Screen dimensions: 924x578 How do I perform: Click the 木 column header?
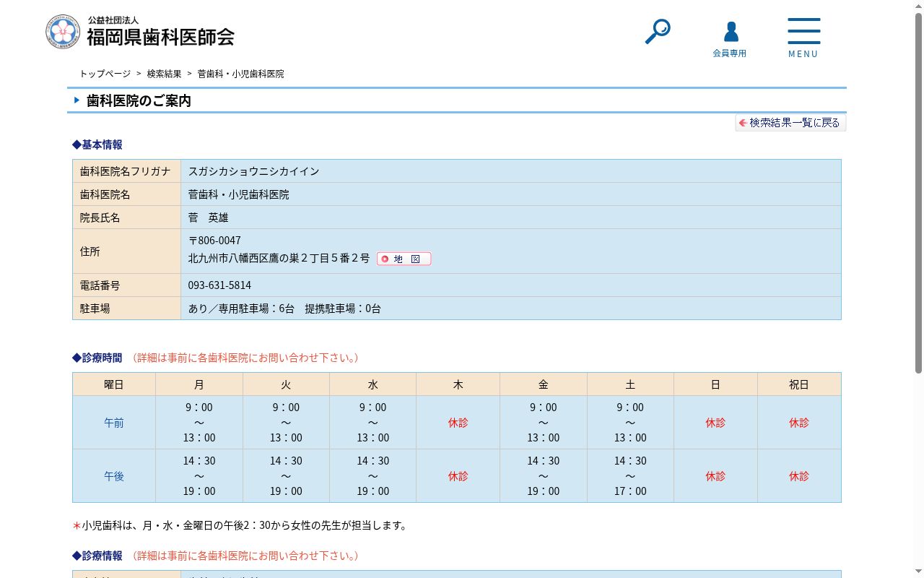458,384
